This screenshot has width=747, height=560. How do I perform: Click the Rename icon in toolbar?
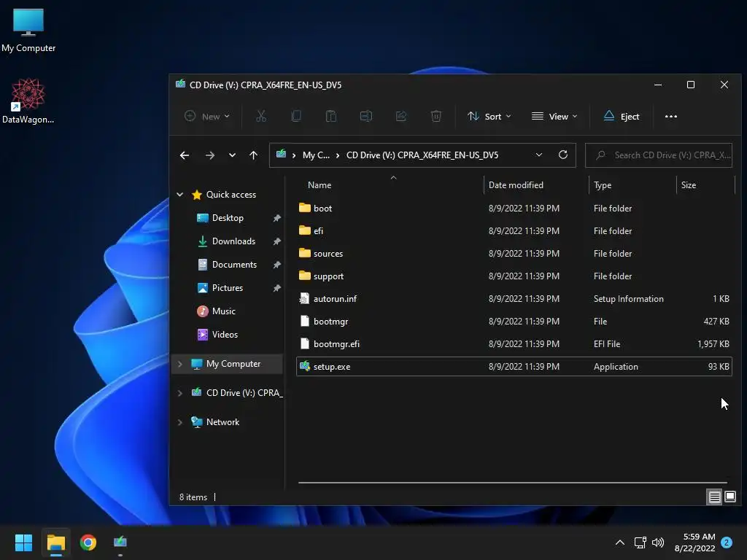pos(366,116)
